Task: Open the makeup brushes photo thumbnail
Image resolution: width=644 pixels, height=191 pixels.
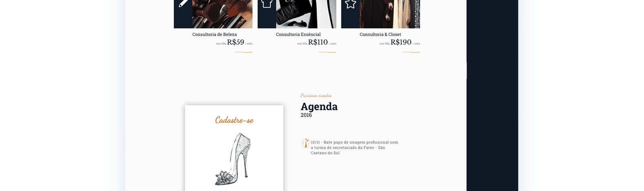Action: [x=222, y=14]
